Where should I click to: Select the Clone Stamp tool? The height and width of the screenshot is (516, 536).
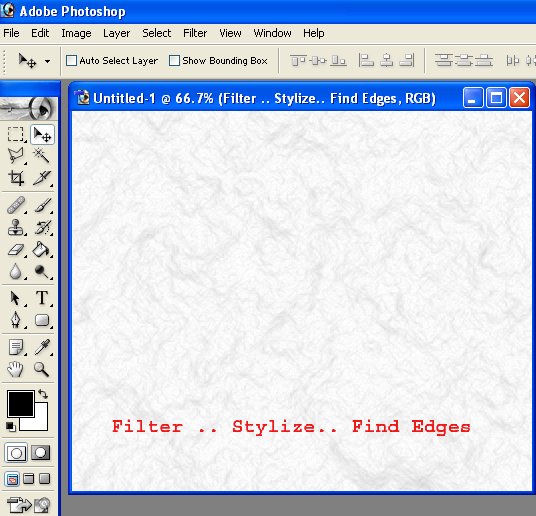point(16,227)
